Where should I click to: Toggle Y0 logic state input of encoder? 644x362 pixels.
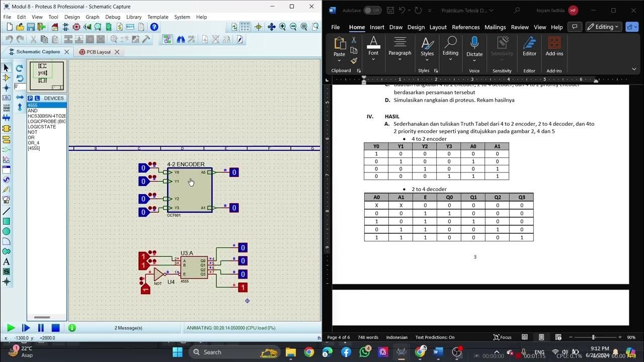coord(143,168)
